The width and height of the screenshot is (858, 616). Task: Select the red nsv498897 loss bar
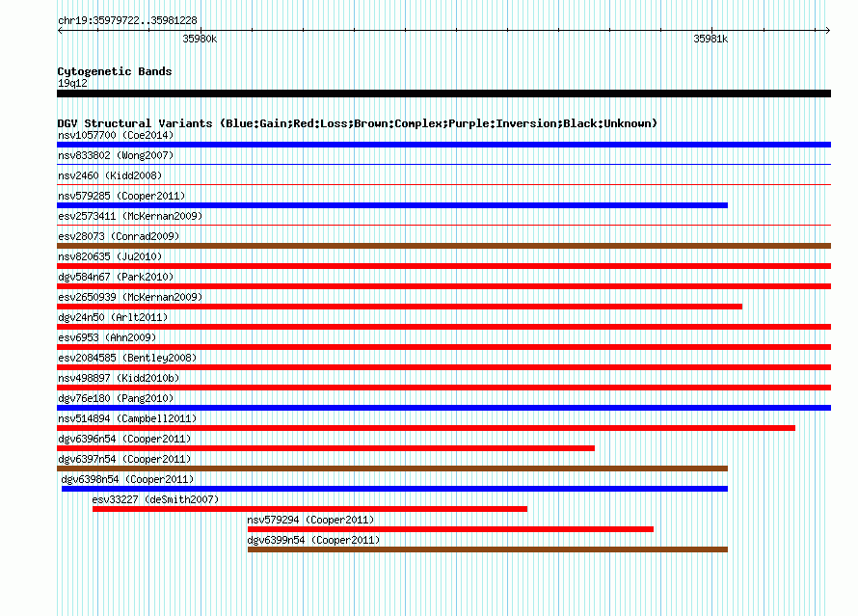(443, 388)
